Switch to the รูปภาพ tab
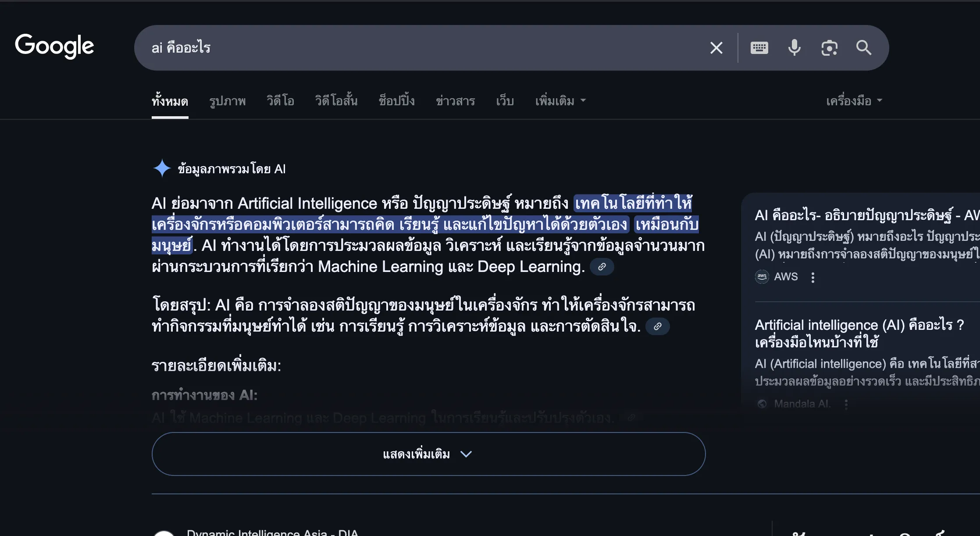Screen dimensions: 980x536 [x=227, y=101]
